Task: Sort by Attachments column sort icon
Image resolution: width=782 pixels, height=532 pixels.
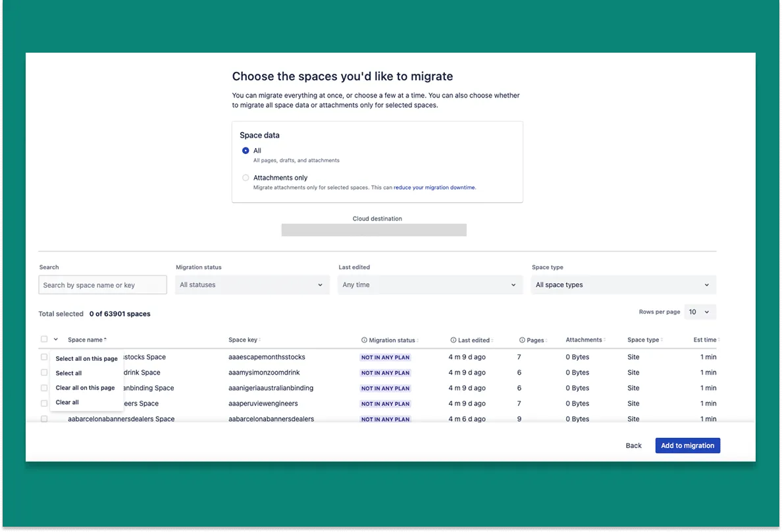Action: click(605, 340)
